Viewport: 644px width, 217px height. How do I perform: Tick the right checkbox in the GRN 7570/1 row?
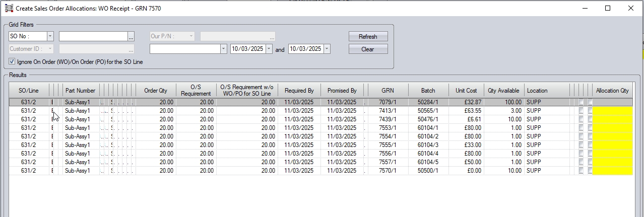590,171
